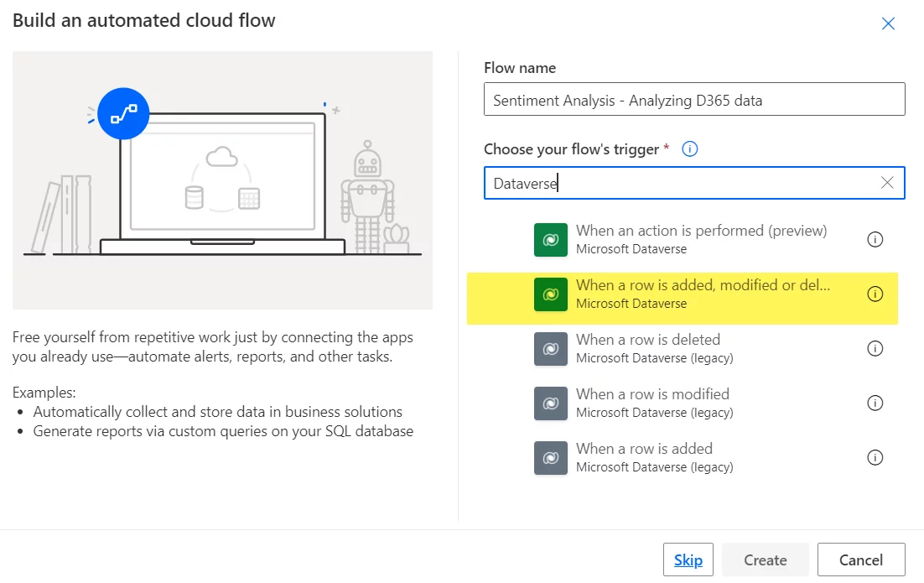Show info for 'When a row is deleted'
The width and height of the screenshot is (924, 583).
pyautogui.click(x=875, y=348)
